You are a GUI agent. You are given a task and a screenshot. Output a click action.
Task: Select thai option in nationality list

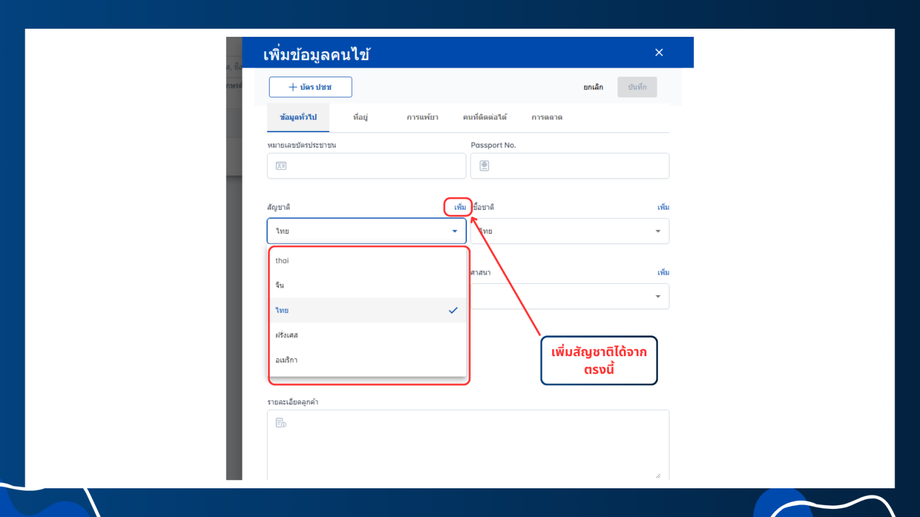click(368, 261)
